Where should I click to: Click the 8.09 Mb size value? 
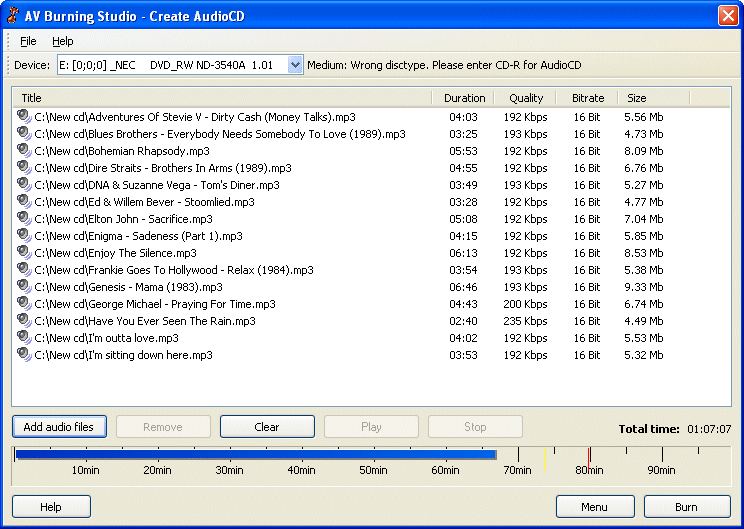(x=643, y=151)
